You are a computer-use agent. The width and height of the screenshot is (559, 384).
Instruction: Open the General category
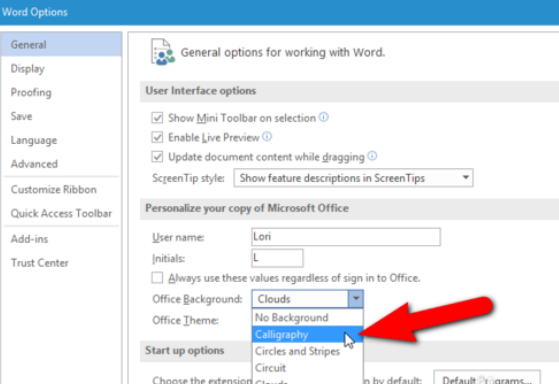click(x=61, y=45)
